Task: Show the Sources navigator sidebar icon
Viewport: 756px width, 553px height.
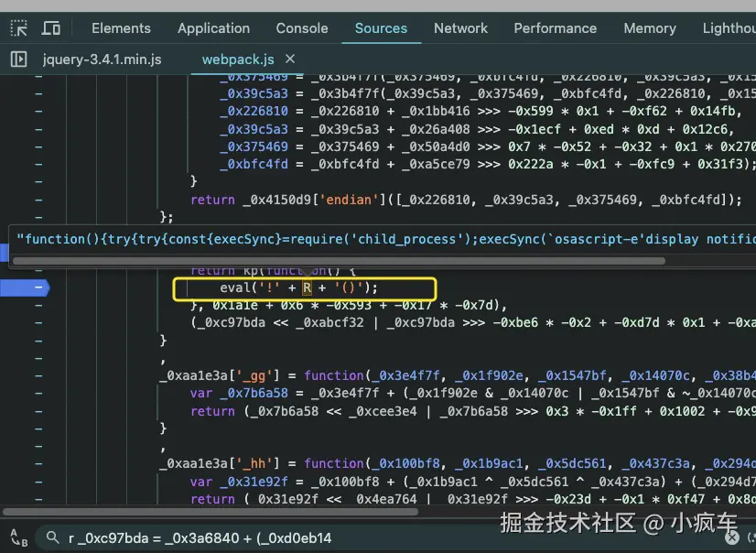Action: (19, 60)
